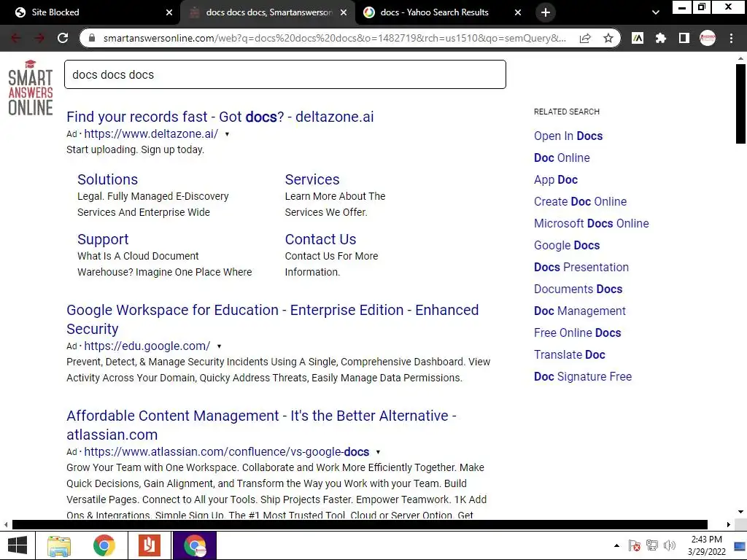Select related search Google Docs
Image resolution: width=747 pixels, height=560 pixels.
567,245
